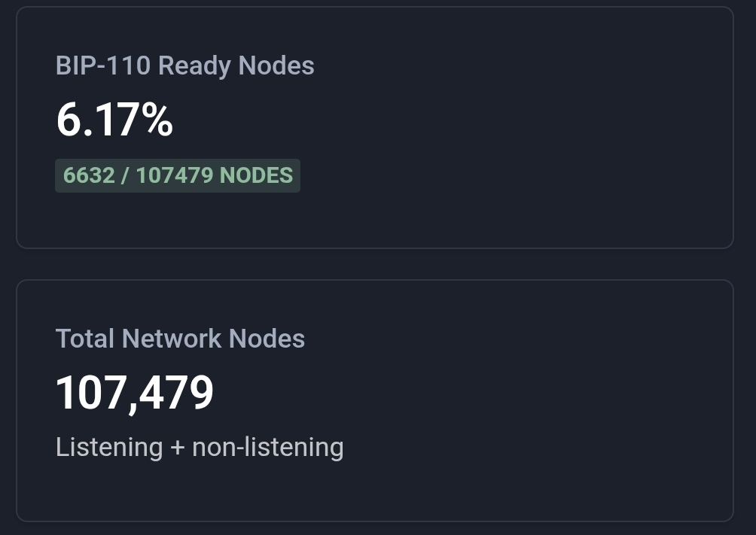The height and width of the screenshot is (535, 756).
Task: Click the word "BIP-110" in the first heading
Action: coord(103,66)
